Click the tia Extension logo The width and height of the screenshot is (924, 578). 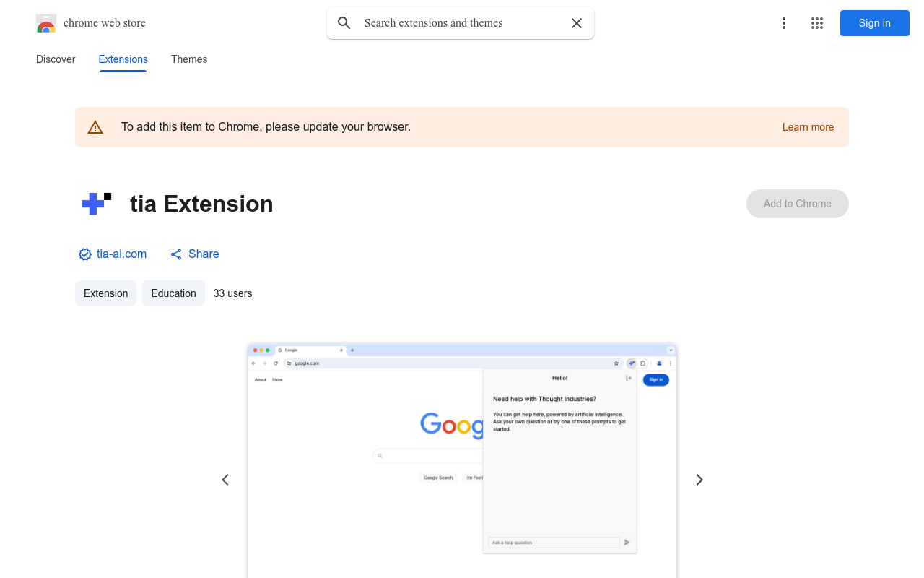[x=96, y=204]
